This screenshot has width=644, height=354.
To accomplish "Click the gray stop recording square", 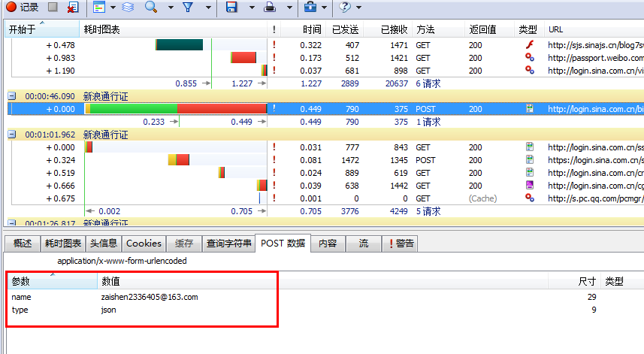I will pyautogui.click(x=53, y=7).
